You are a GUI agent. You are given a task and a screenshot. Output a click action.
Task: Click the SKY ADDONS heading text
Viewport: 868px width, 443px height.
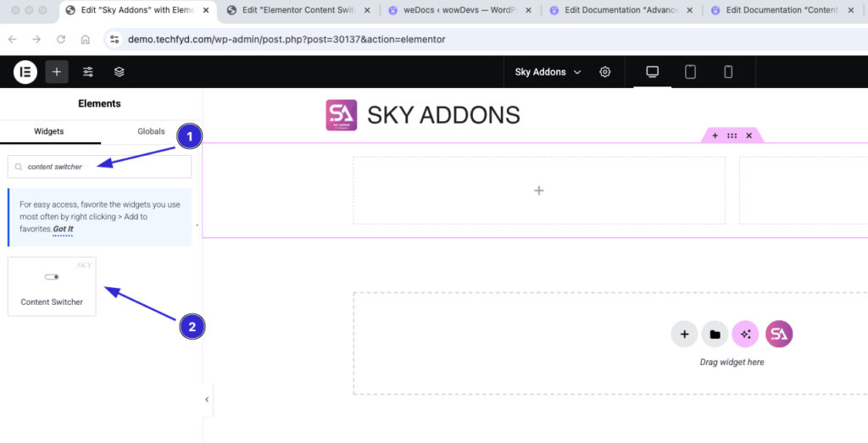point(443,115)
